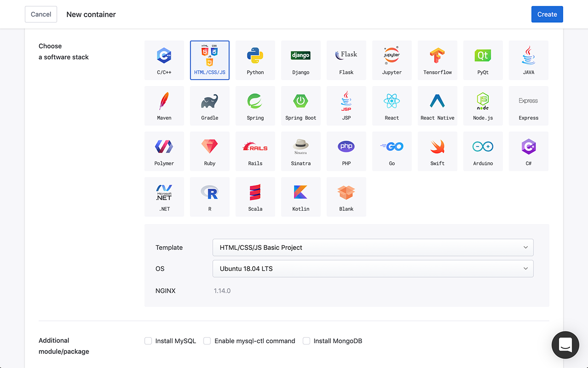This screenshot has height=368, width=588.
Task: Open the Template dropdown
Action: 372,247
